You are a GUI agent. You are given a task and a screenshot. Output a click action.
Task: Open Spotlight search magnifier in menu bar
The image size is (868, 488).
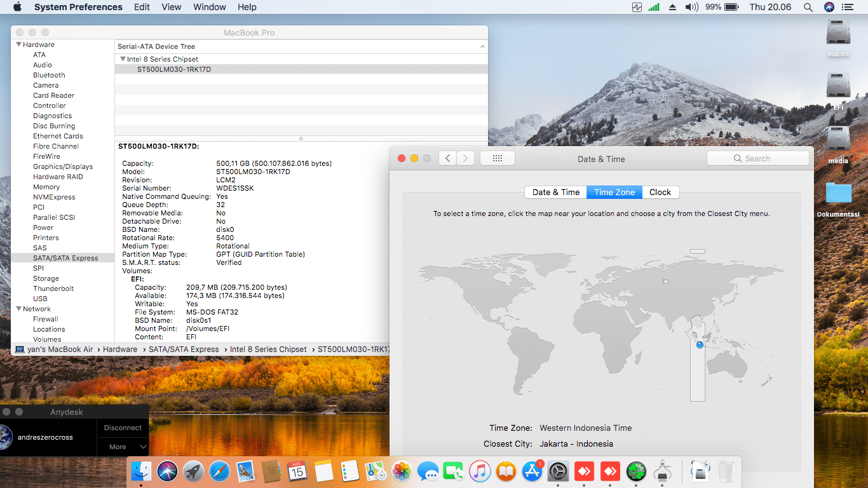[808, 7]
